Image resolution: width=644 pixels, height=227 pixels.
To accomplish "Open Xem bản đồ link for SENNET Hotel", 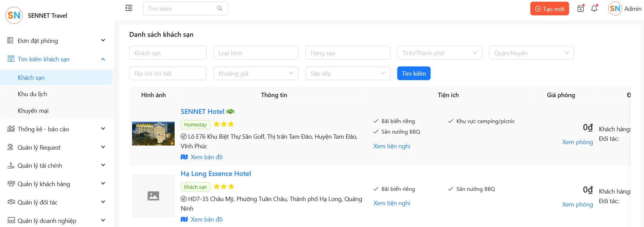I will pyautogui.click(x=206, y=157).
